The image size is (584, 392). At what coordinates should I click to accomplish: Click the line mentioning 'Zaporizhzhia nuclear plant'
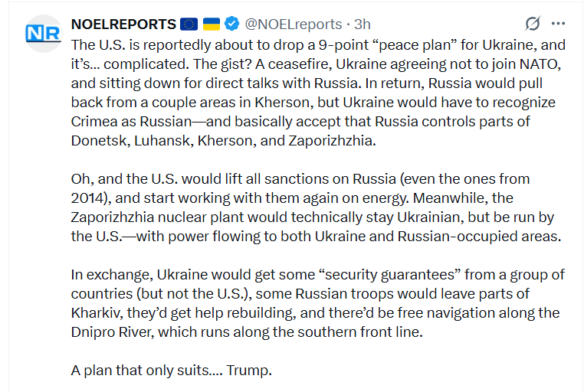[x=312, y=217]
